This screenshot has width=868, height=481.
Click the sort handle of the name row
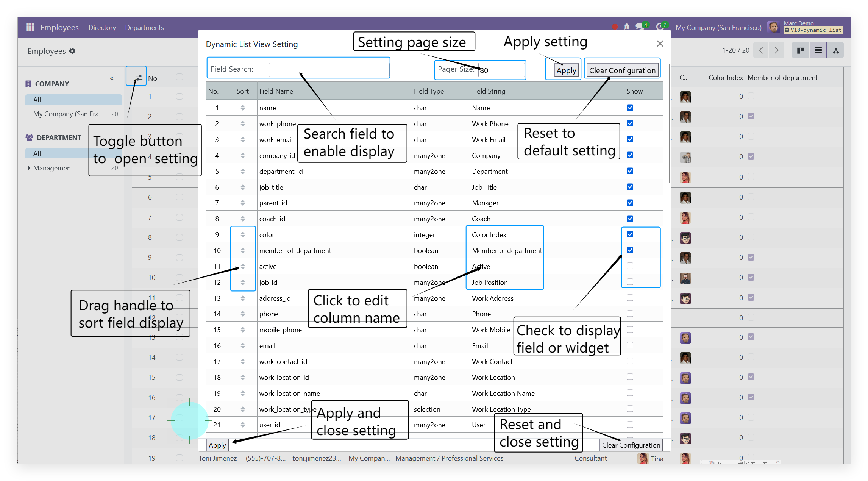click(242, 108)
